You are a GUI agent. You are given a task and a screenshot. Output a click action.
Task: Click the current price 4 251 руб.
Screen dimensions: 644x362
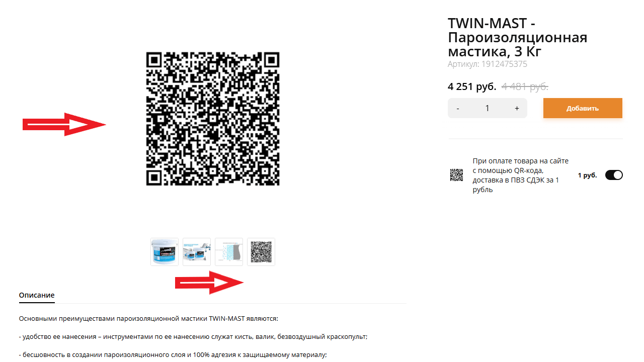coord(472,86)
